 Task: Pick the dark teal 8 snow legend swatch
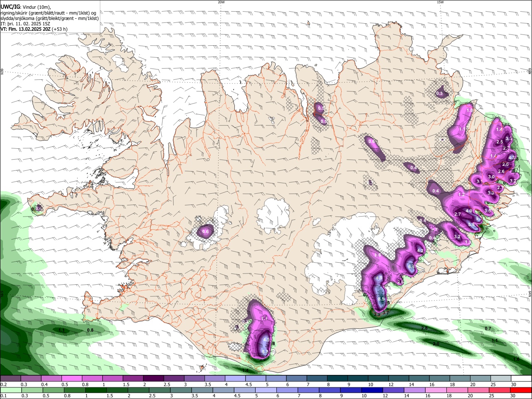point(337,379)
